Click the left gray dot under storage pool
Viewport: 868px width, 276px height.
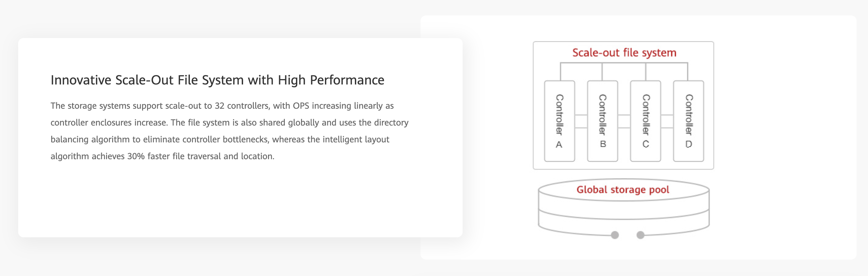tap(615, 235)
